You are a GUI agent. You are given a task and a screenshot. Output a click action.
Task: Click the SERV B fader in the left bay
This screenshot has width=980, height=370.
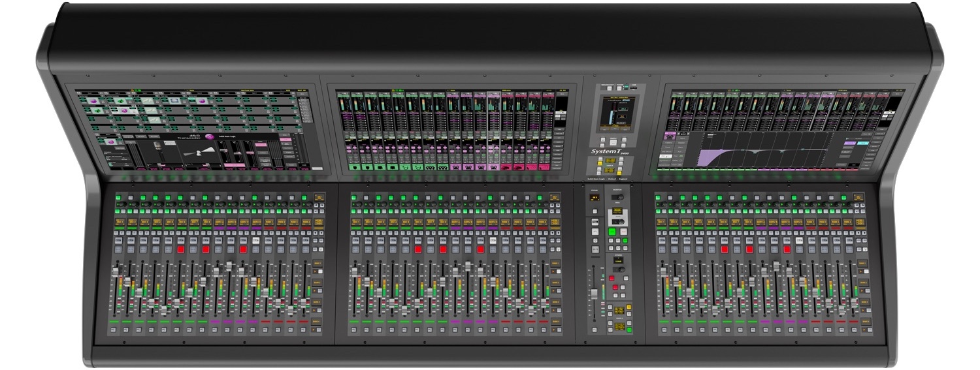[x=229, y=266]
